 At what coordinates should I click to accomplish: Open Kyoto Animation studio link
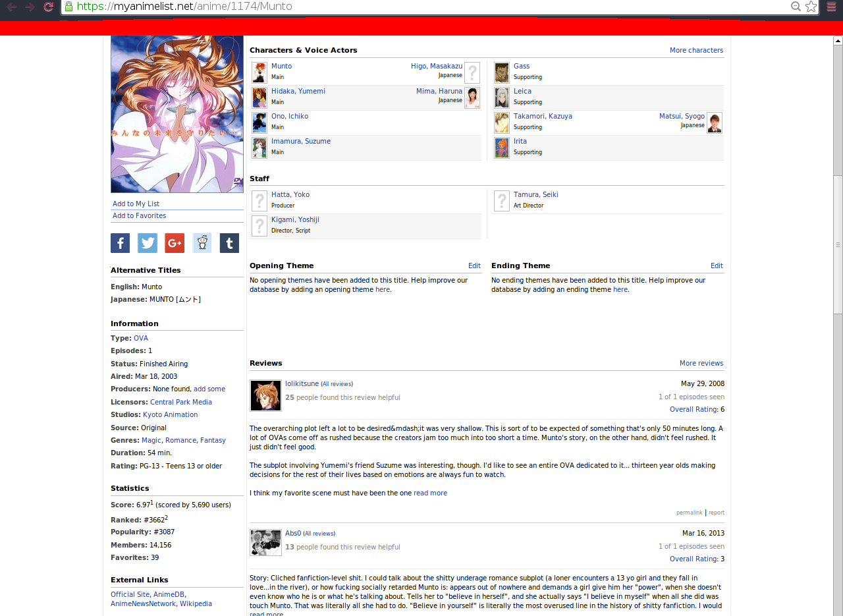tap(170, 415)
